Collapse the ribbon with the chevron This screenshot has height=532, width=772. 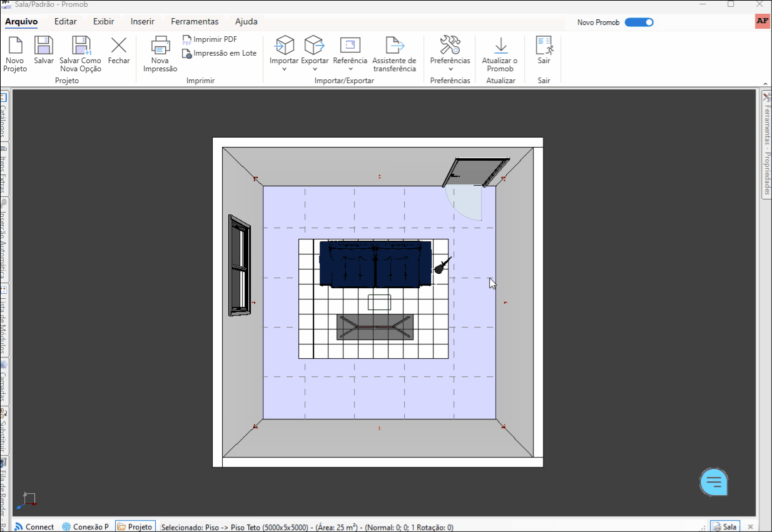(764, 83)
